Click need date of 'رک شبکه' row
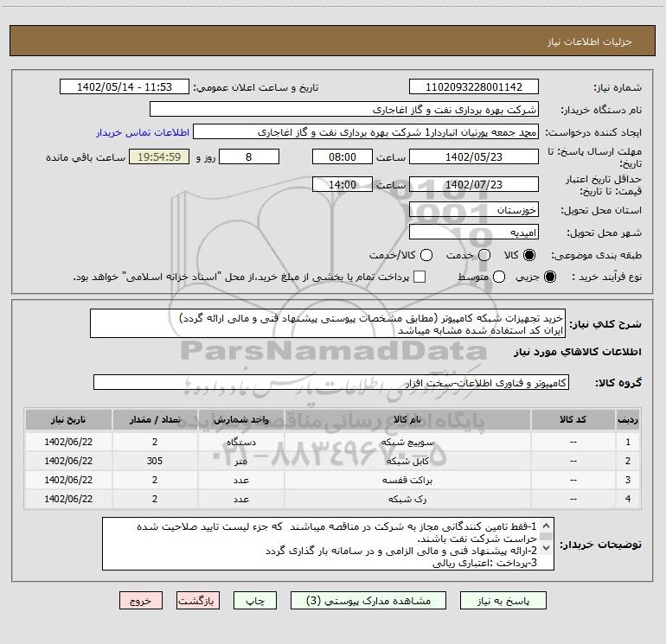 [68, 499]
